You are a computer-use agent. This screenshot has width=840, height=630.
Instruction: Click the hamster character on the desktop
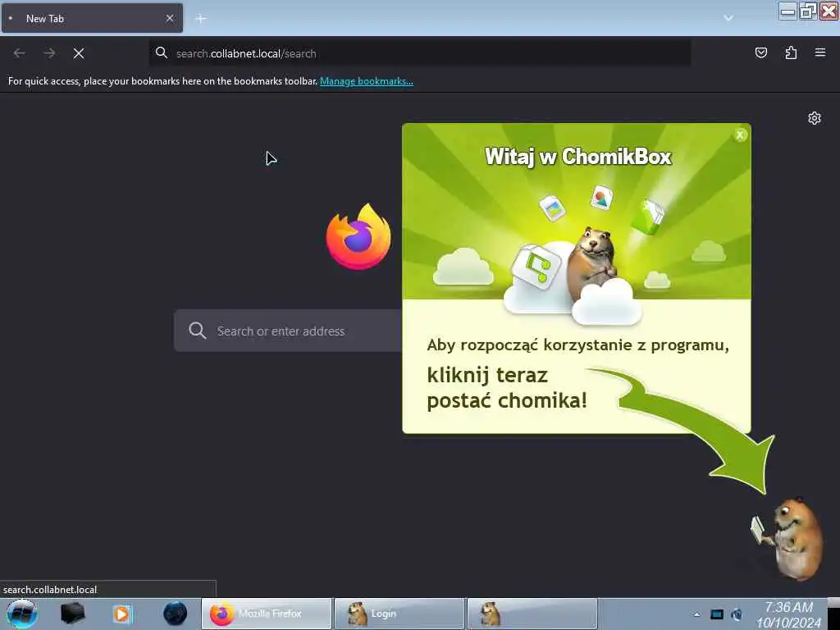point(788,538)
